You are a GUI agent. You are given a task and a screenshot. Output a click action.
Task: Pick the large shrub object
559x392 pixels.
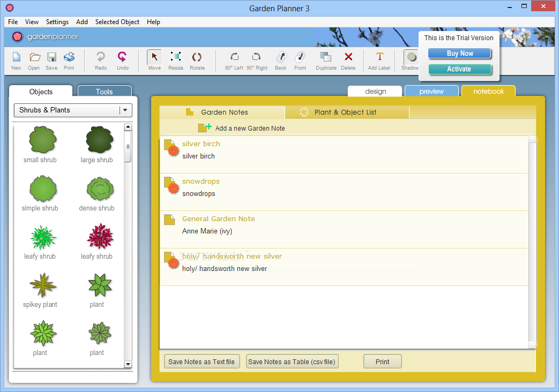click(100, 139)
